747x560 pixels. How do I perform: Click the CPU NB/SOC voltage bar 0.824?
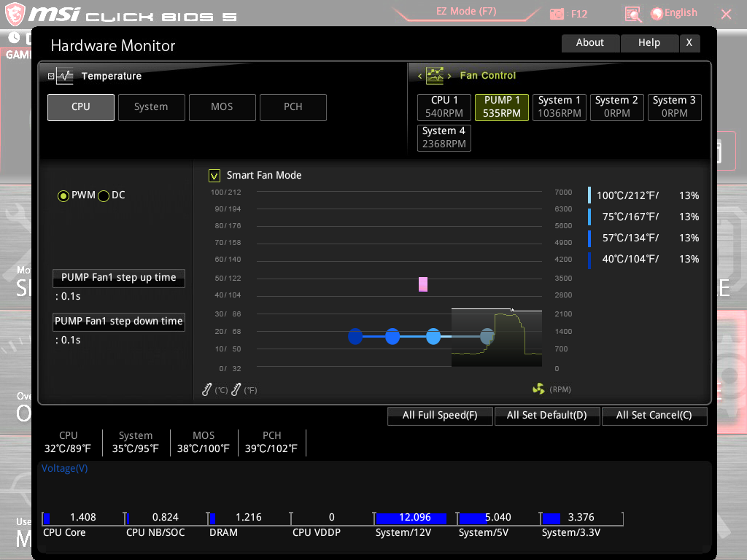(166, 518)
